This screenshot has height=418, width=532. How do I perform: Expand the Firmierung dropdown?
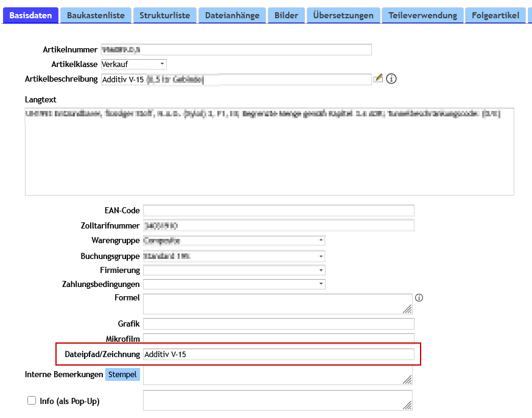pyautogui.click(x=234, y=270)
